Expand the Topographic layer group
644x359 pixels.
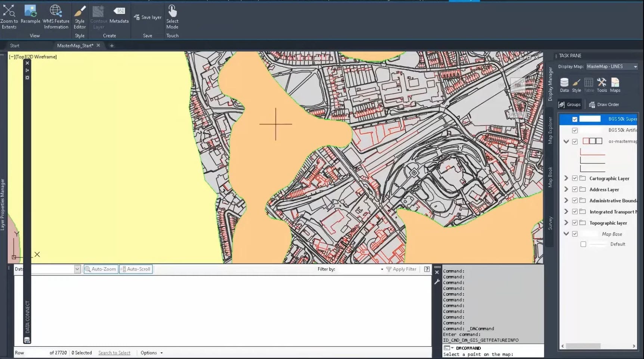[566, 223]
